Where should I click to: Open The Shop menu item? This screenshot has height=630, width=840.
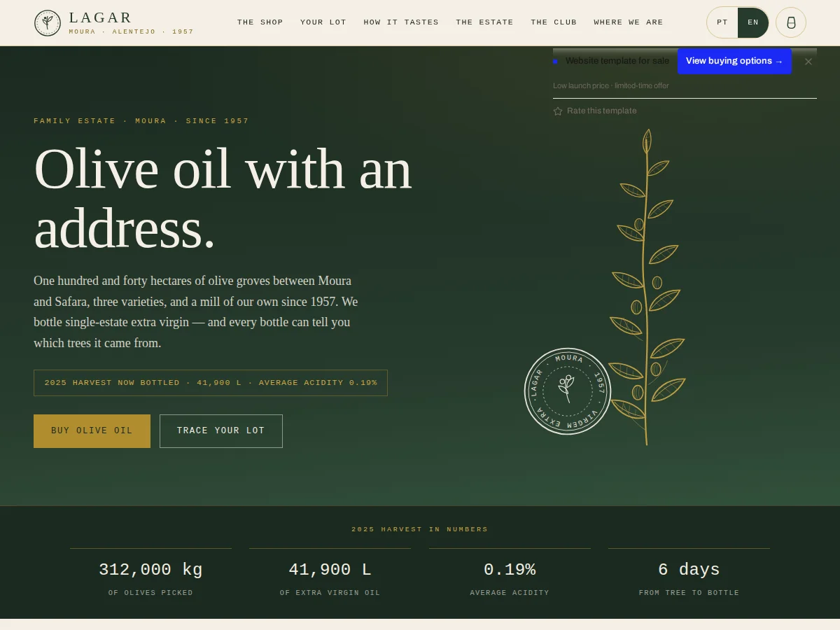click(260, 22)
